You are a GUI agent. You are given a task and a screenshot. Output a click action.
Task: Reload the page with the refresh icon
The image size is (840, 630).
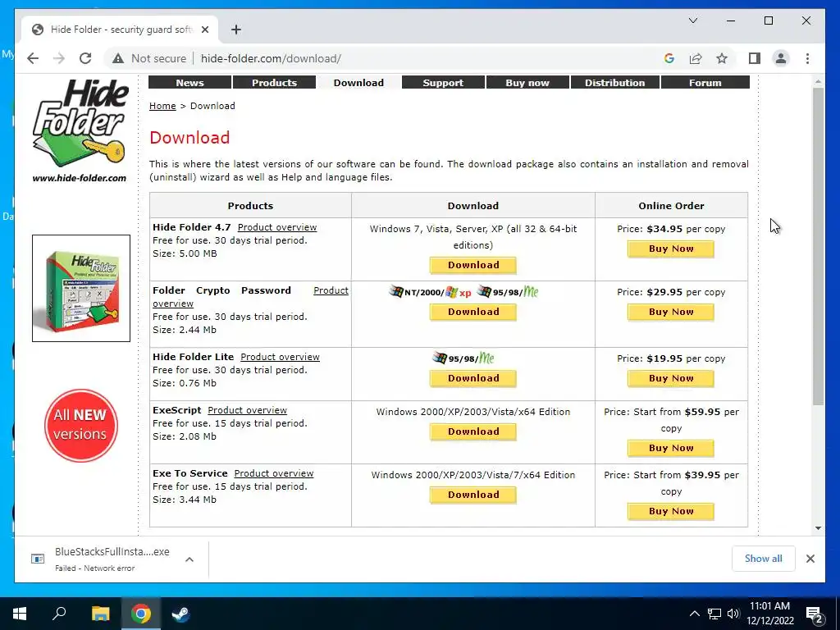coord(85,58)
